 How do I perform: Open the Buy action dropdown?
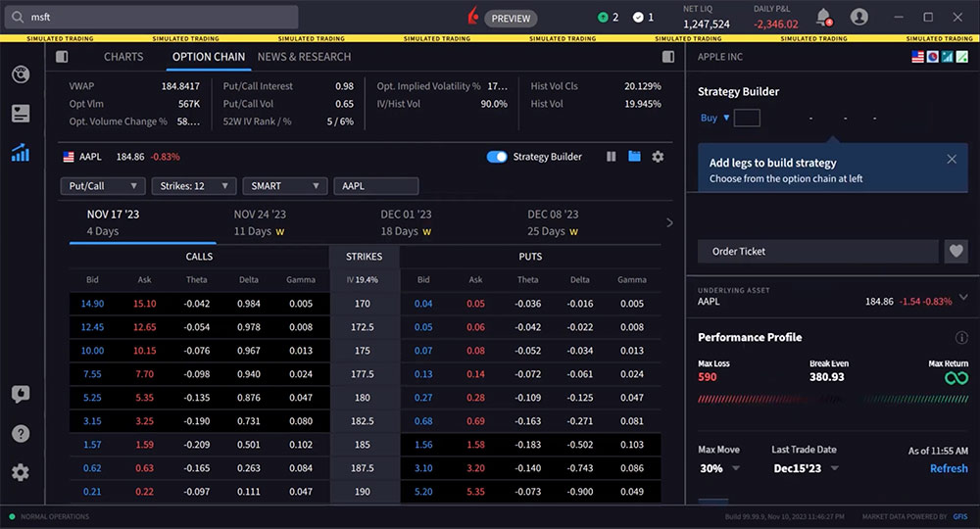coord(714,118)
